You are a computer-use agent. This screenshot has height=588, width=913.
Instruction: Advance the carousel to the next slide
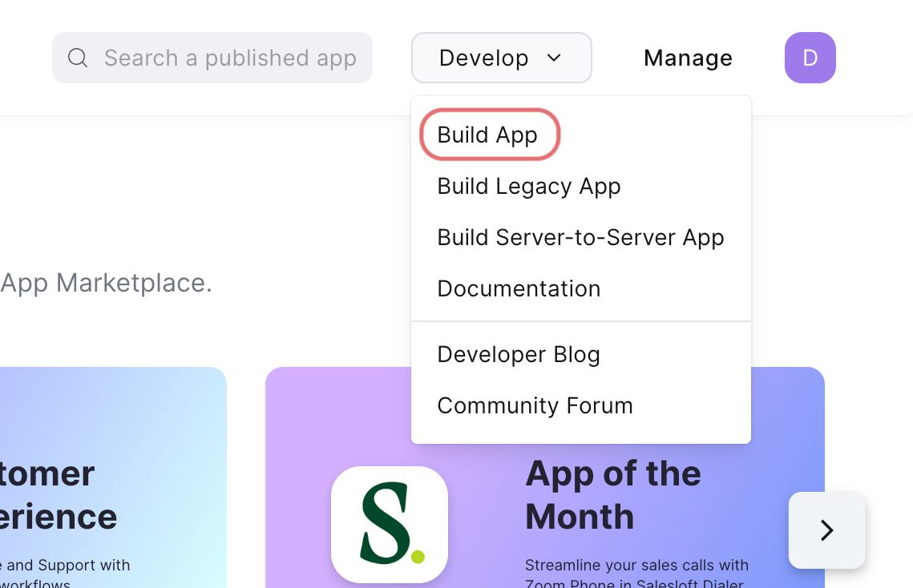826,530
